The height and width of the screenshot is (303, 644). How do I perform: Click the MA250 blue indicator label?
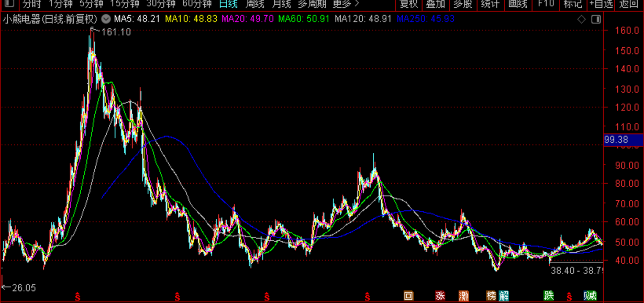[x=426, y=19]
